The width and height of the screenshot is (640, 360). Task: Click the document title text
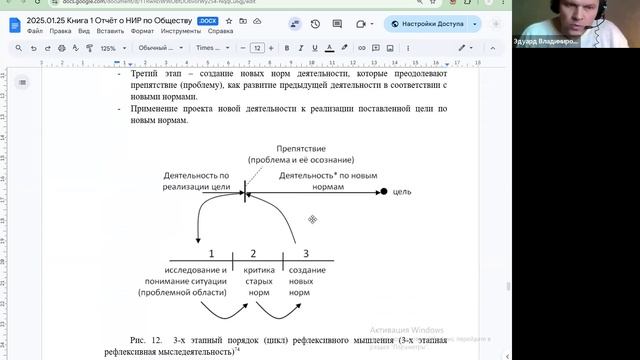tap(109, 20)
